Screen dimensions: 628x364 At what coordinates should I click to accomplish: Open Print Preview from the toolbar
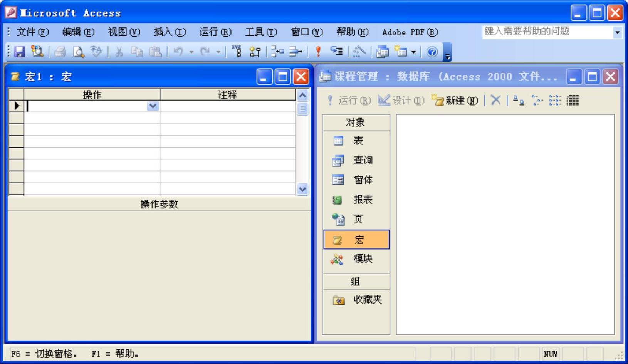[x=78, y=52]
